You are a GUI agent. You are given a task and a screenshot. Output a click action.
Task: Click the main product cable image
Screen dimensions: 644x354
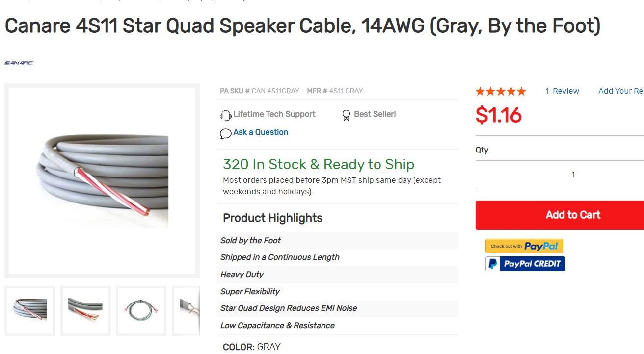[102, 181]
